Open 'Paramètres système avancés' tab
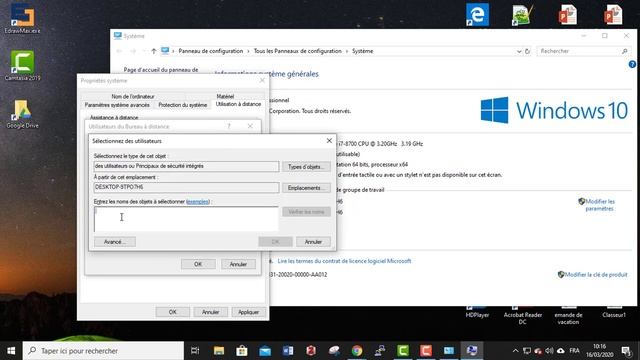 click(117, 105)
